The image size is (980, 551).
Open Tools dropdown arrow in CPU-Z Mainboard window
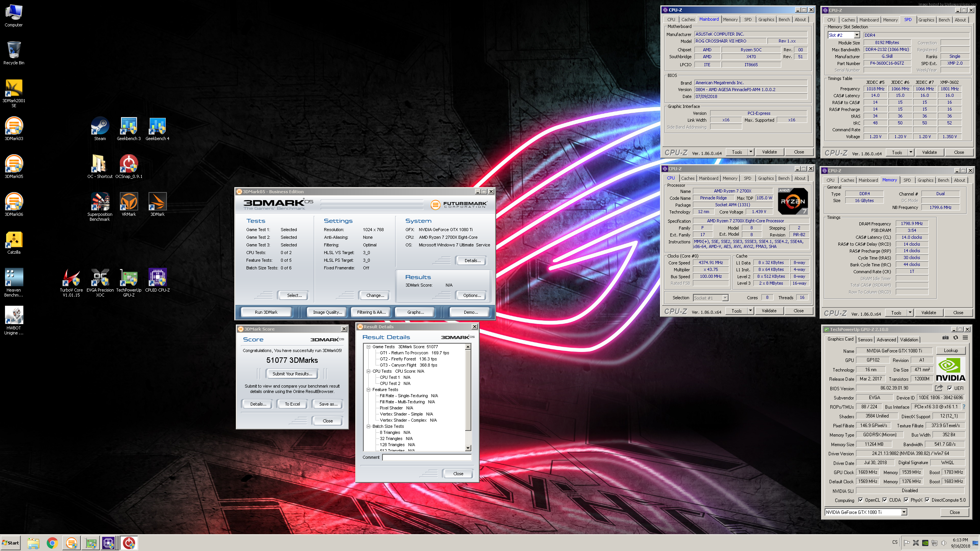pyautogui.click(x=751, y=152)
